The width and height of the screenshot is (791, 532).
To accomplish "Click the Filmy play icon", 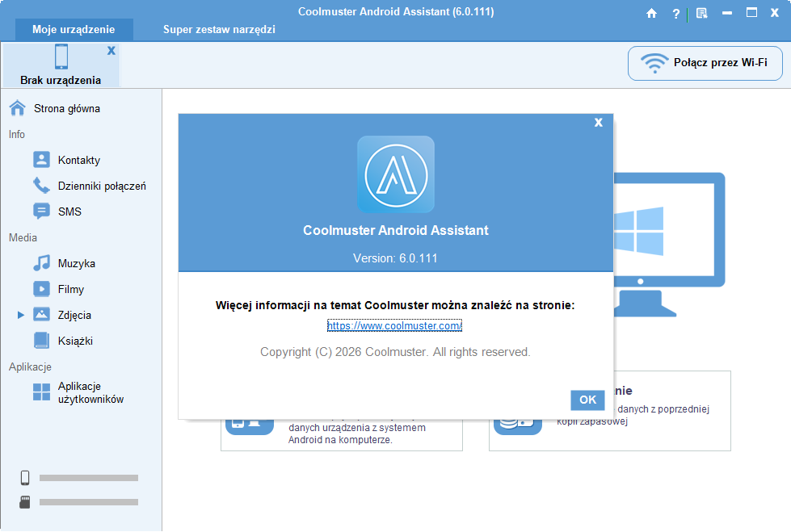I will [x=41, y=288].
